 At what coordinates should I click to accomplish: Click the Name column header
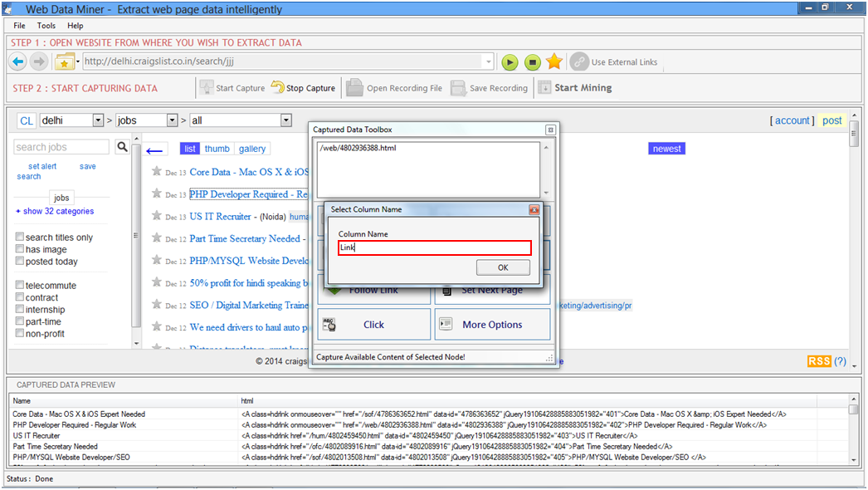pyautogui.click(x=124, y=401)
